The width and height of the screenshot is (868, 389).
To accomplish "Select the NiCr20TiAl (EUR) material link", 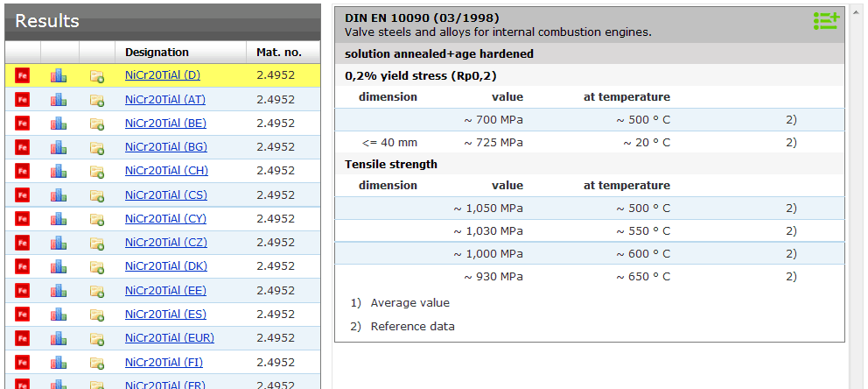I will [169, 338].
